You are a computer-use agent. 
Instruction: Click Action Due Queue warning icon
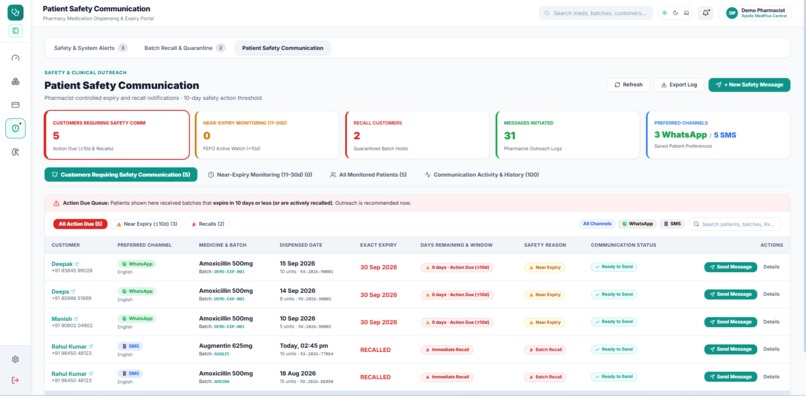57,203
